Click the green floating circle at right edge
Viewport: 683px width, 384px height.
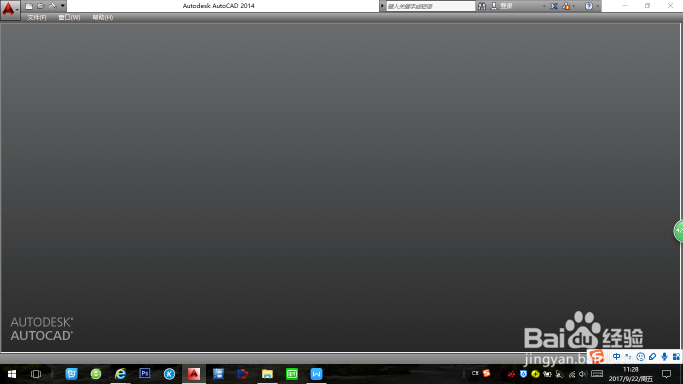point(679,231)
